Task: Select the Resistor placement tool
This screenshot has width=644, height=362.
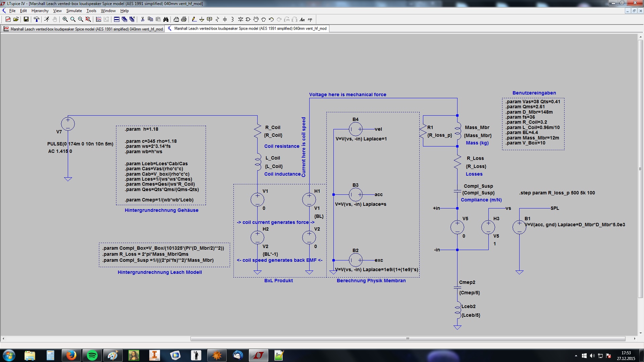Action: coord(217,19)
